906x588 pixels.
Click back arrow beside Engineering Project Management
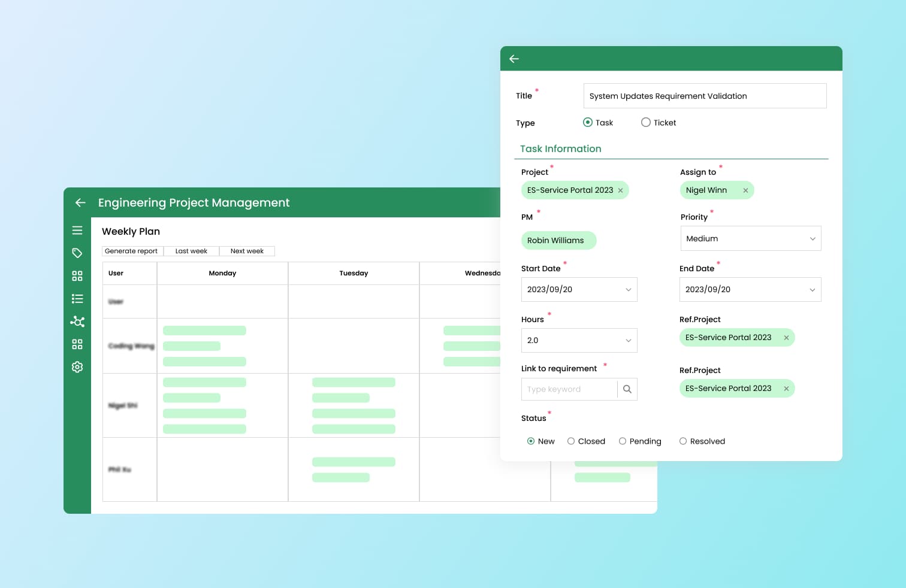pyautogui.click(x=80, y=203)
